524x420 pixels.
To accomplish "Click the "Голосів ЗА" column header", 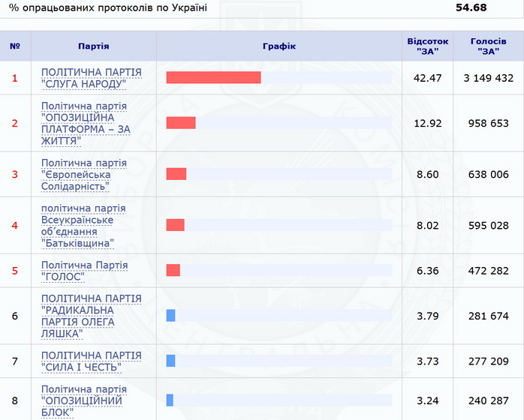I will coord(489,46).
